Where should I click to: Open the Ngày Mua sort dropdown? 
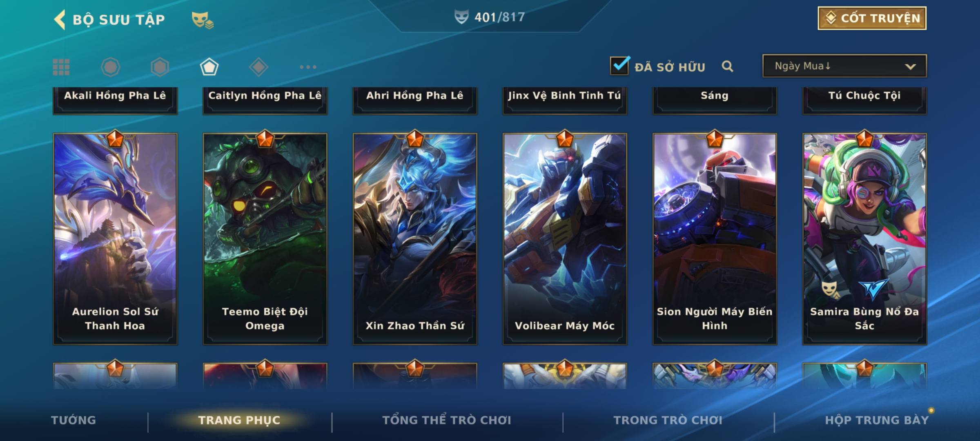844,66
